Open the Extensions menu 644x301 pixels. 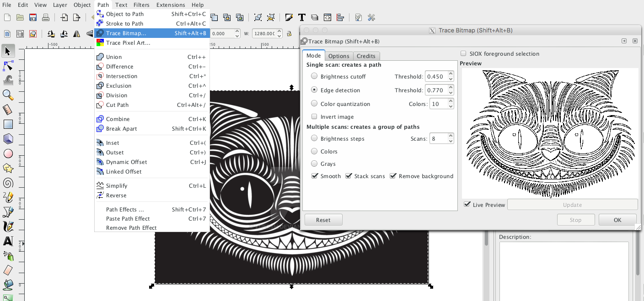click(x=171, y=5)
